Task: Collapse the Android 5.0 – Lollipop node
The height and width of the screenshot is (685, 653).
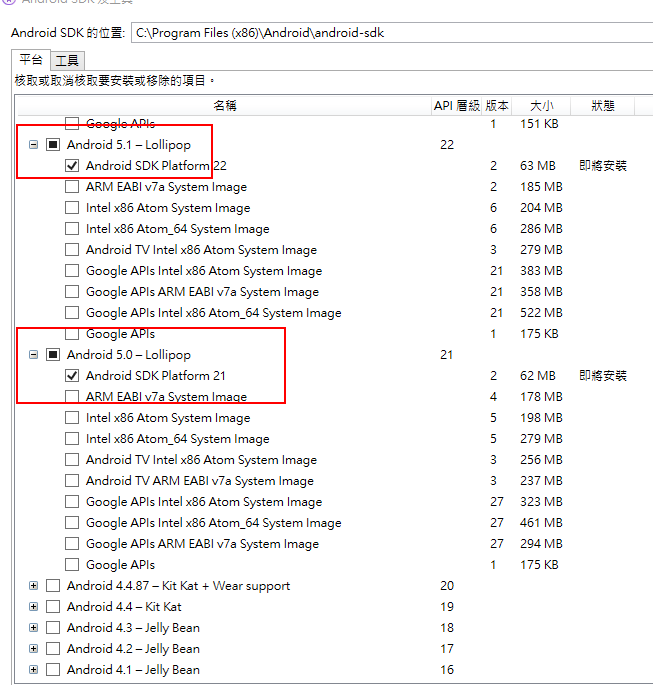Action: tap(33, 355)
